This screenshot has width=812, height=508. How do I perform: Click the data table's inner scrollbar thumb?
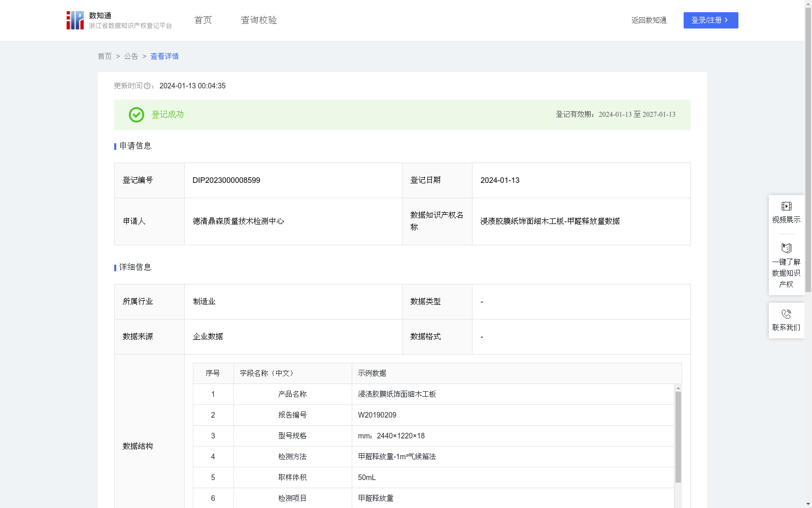click(x=678, y=437)
